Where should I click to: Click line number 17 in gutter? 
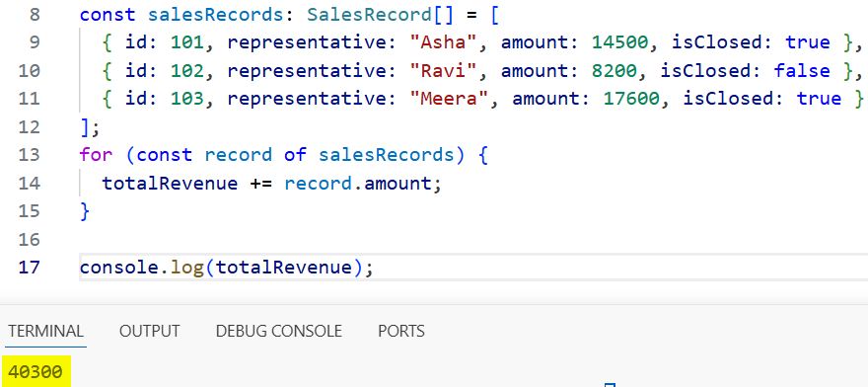pyautogui.click(x=29, y=268)
